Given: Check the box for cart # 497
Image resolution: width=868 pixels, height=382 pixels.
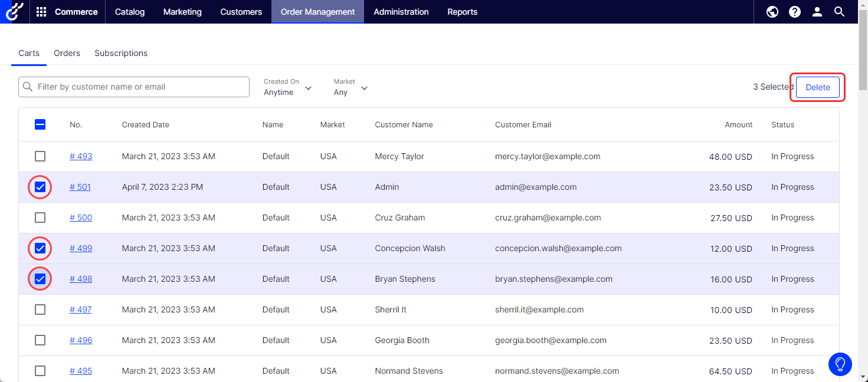Looking at the screenshot, I should 40,309.
